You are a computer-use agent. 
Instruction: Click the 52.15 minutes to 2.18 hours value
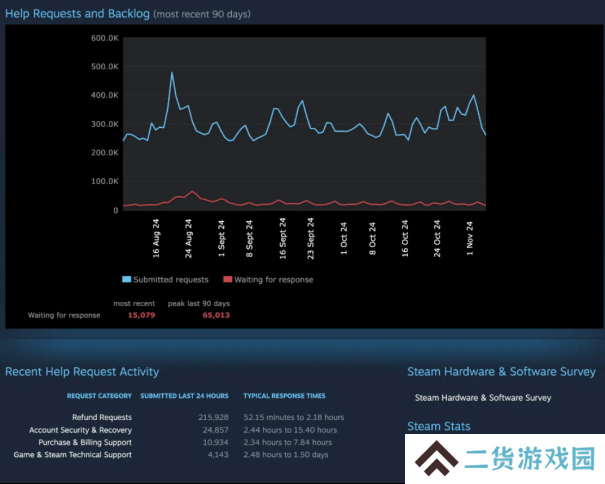294,417
